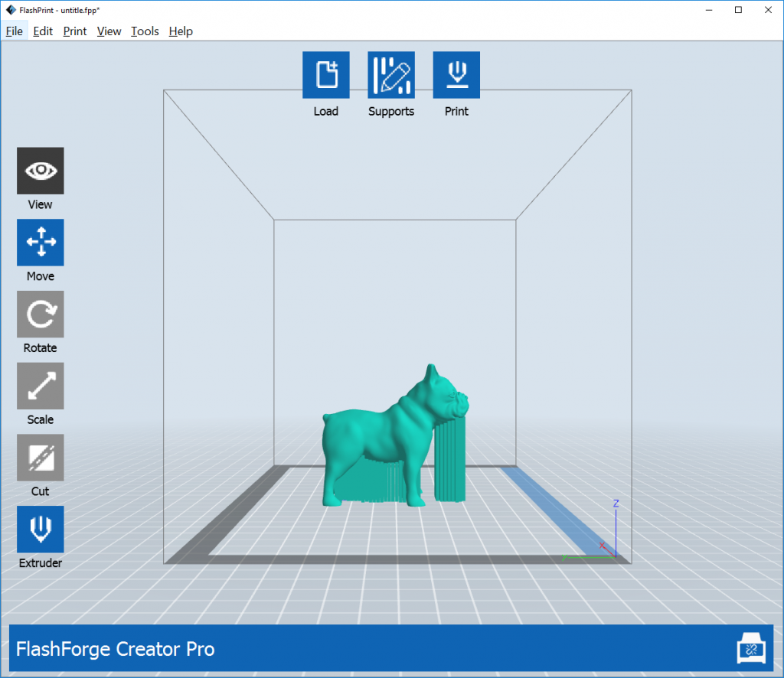Open the View menu in menu bar

109,31
